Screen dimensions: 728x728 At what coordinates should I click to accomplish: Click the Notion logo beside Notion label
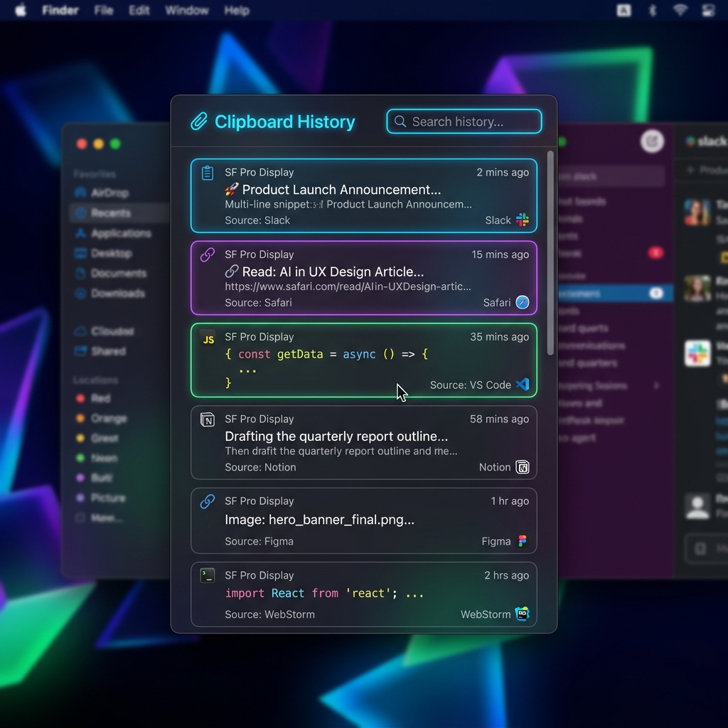(x=523, y=467)
